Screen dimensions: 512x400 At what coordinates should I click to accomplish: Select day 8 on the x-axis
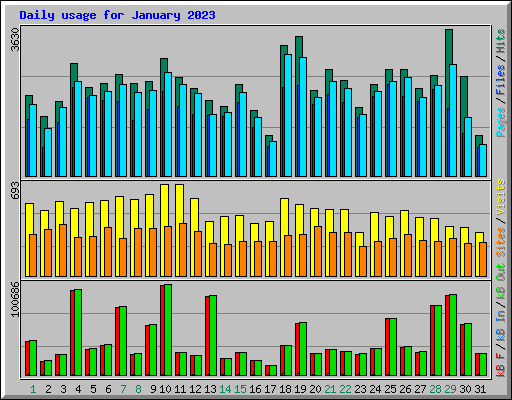(138, 389)
